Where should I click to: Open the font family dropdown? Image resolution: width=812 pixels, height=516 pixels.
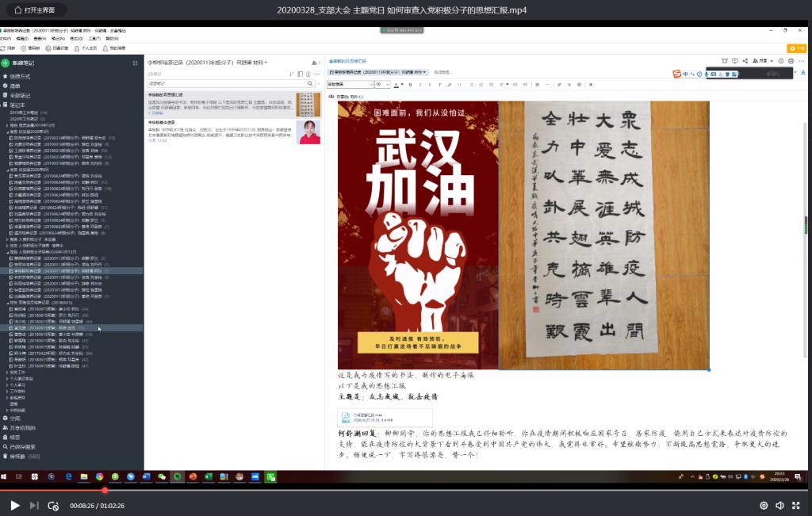coord(348,84)
